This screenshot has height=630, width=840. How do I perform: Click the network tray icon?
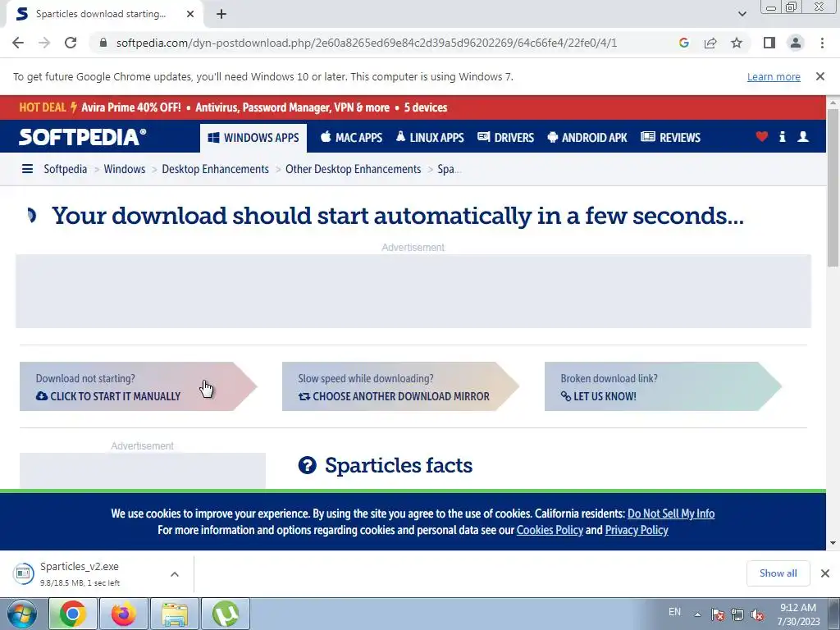tap(737, 614)
